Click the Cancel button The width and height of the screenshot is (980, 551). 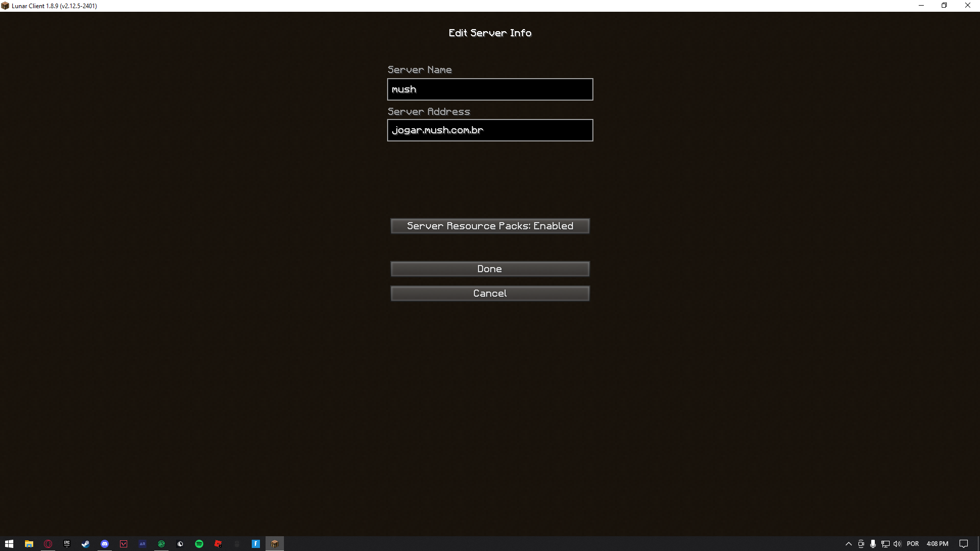[490, 293]
